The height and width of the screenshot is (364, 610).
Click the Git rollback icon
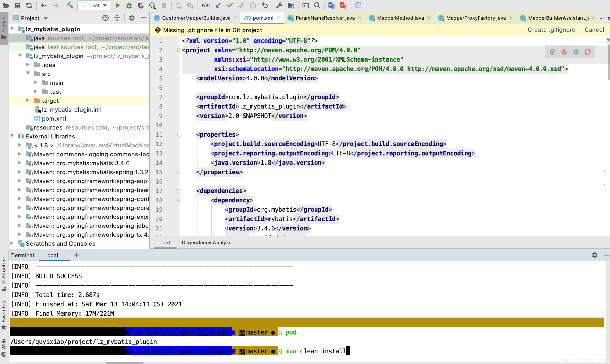point(265,5)
